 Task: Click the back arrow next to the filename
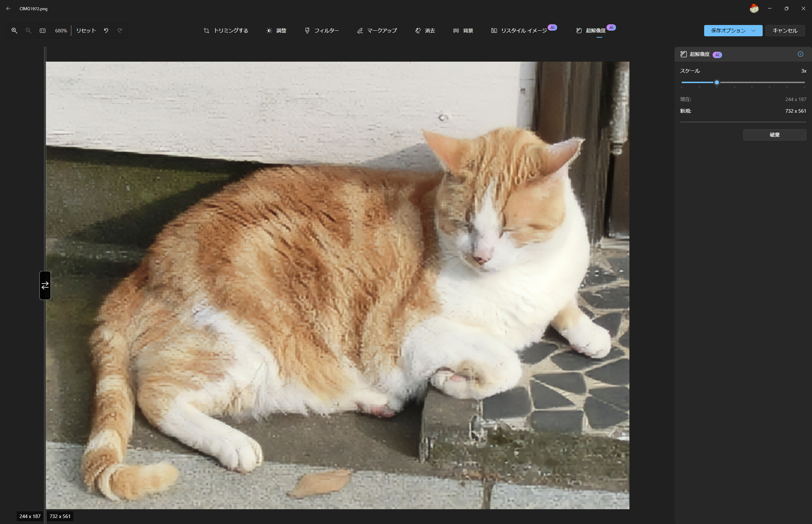(8, 8)
